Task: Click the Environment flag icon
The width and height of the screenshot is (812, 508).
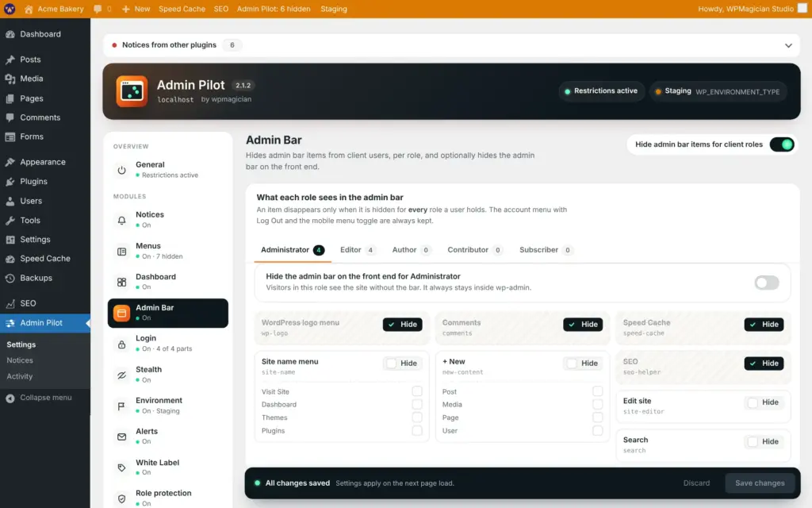Action: point(121,406)
